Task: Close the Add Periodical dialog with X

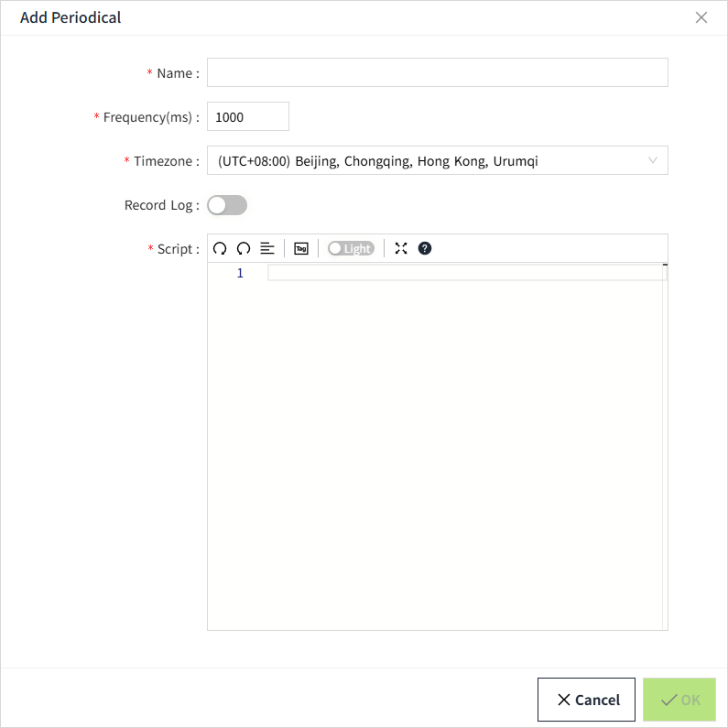Action: pos(701,17)
